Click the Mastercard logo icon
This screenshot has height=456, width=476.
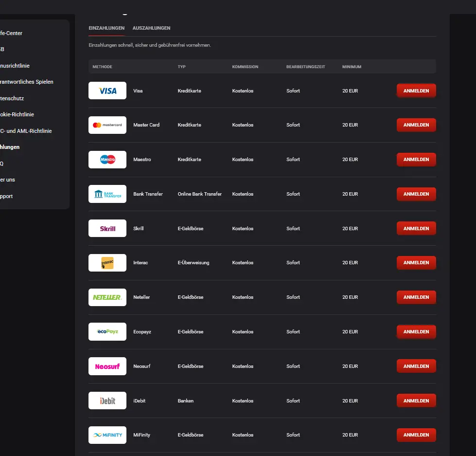[x=107, y=125]
